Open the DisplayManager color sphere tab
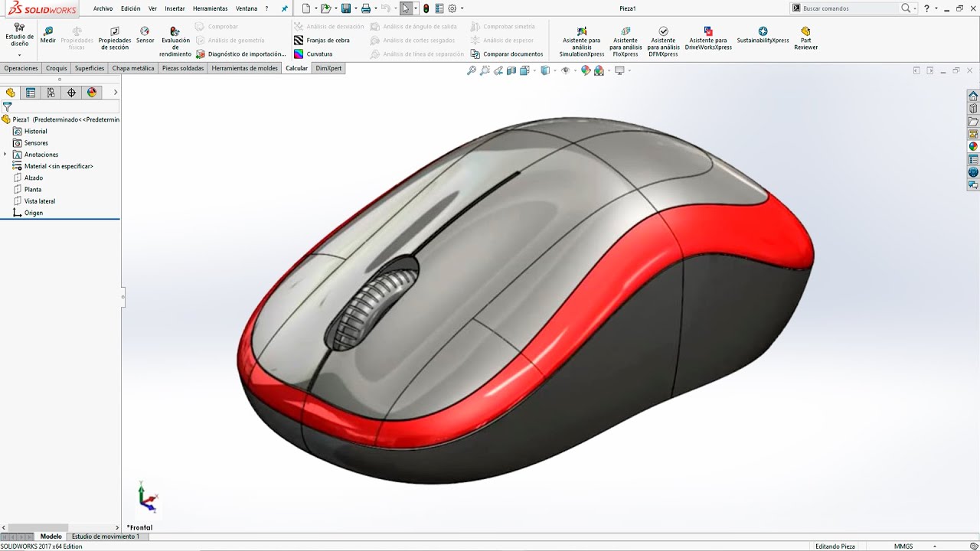 click(92, 93)
